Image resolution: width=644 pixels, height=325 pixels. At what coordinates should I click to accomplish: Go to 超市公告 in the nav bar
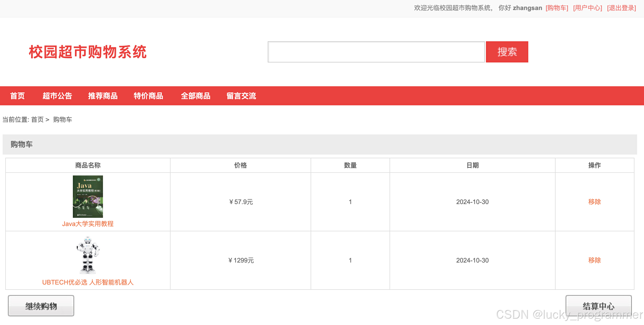(57, 96)
